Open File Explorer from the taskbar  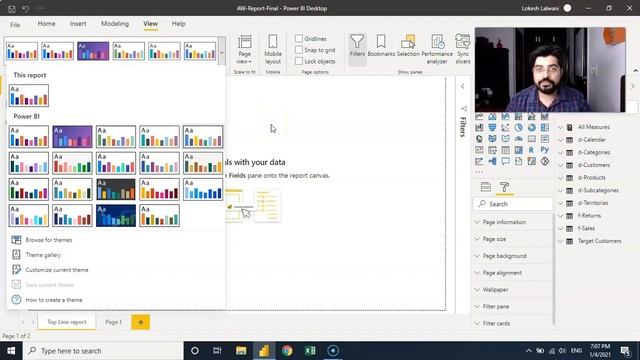(x=241, y=351)
